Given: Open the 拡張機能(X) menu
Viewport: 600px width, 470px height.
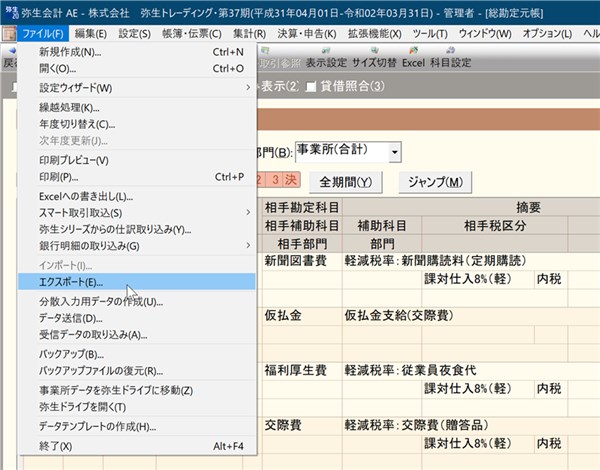Looking at the screenshot, I should (375, 34).
